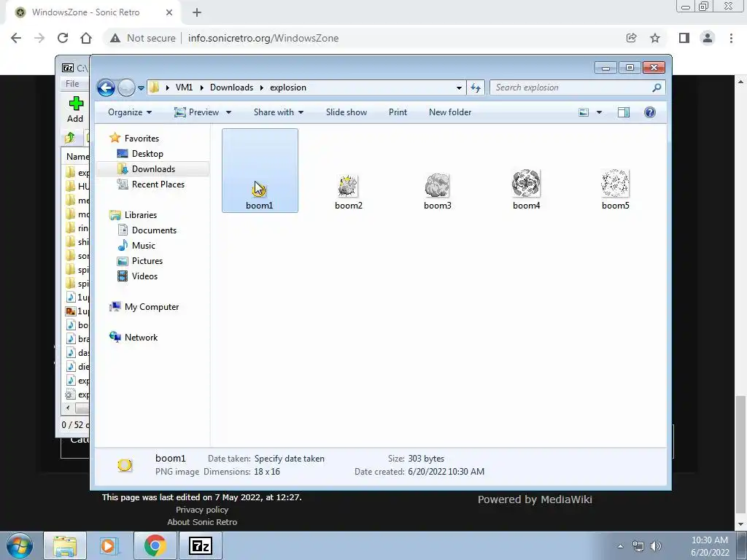Toggle the preview pane button
This screenshot has height=560, width=747.
coord(624,112)
